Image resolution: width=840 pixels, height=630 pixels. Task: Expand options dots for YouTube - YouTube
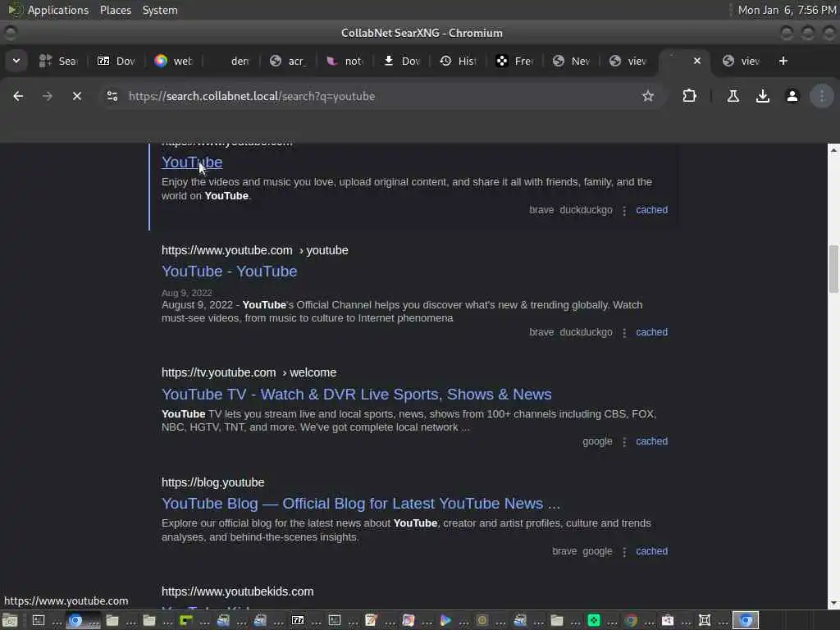point(624,333)
